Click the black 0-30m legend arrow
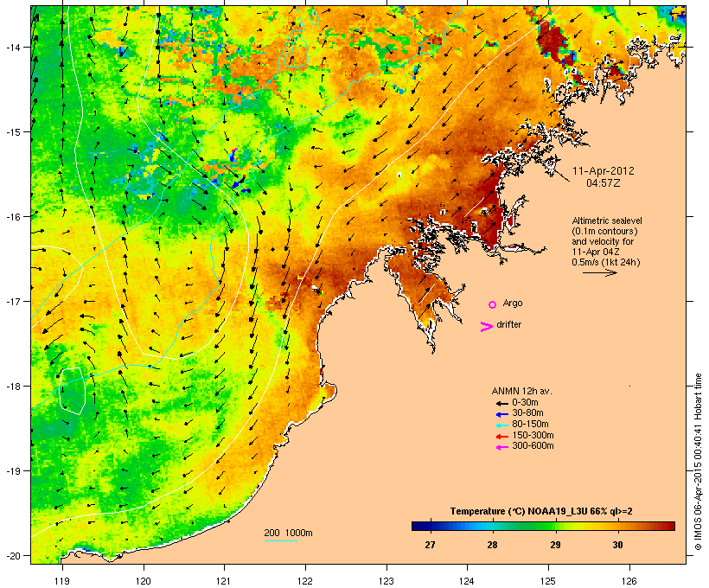The width and height of the screenshot is (709, 588). coord(502,403)
